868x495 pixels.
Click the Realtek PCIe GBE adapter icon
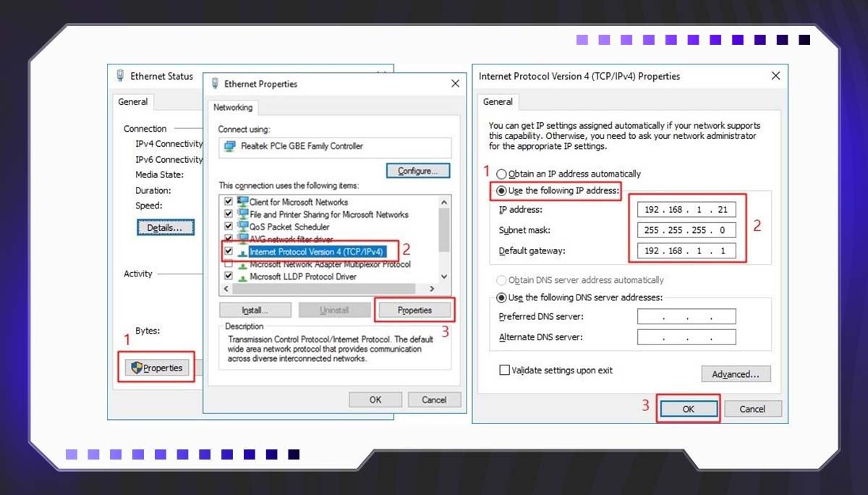230,146
